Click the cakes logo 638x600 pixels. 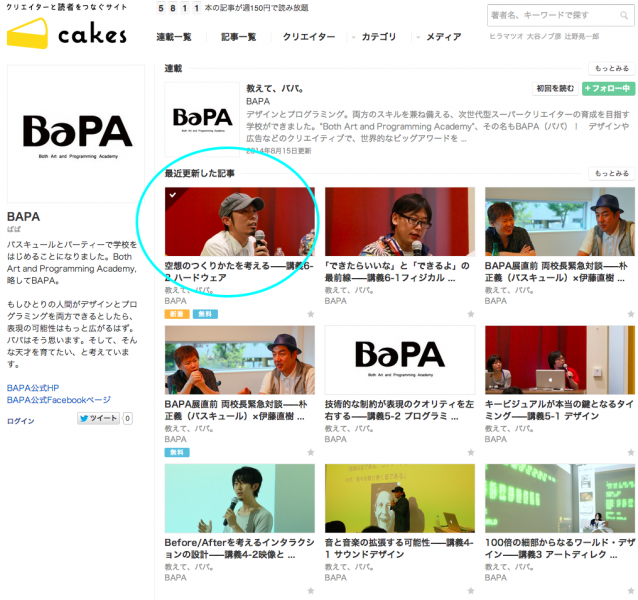[x=67, y=33]
